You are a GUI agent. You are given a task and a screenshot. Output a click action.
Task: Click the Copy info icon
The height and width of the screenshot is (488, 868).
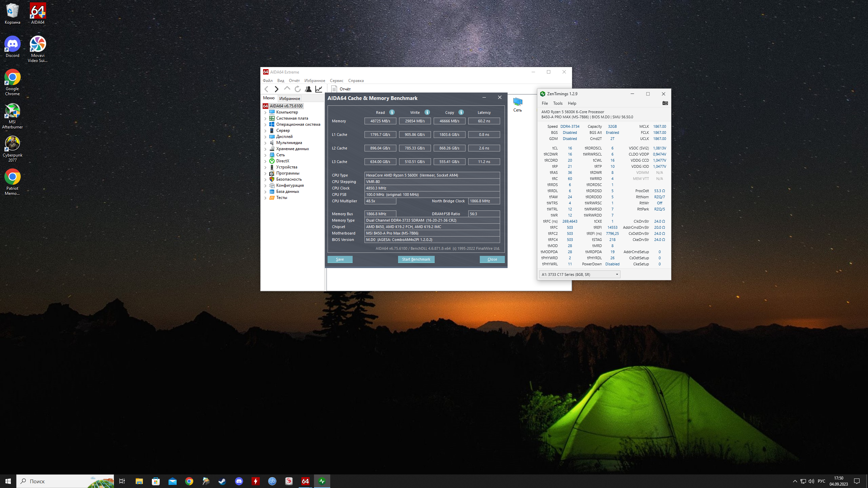461,112
